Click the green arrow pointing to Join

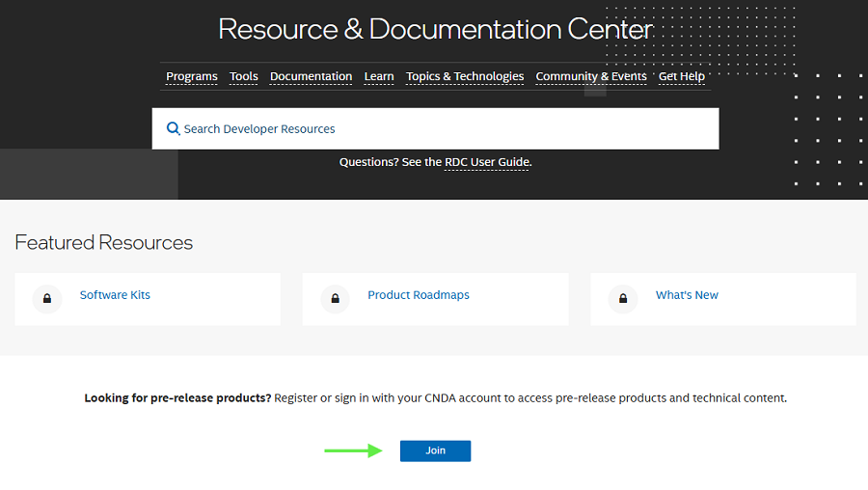pos(353,450)
